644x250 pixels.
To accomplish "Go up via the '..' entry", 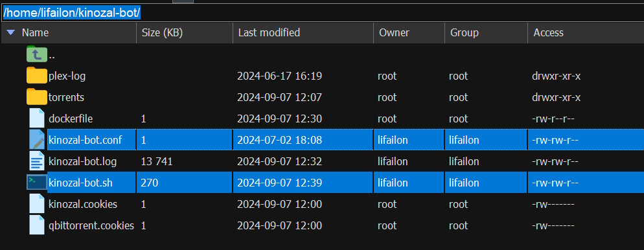I will point(52,55).
